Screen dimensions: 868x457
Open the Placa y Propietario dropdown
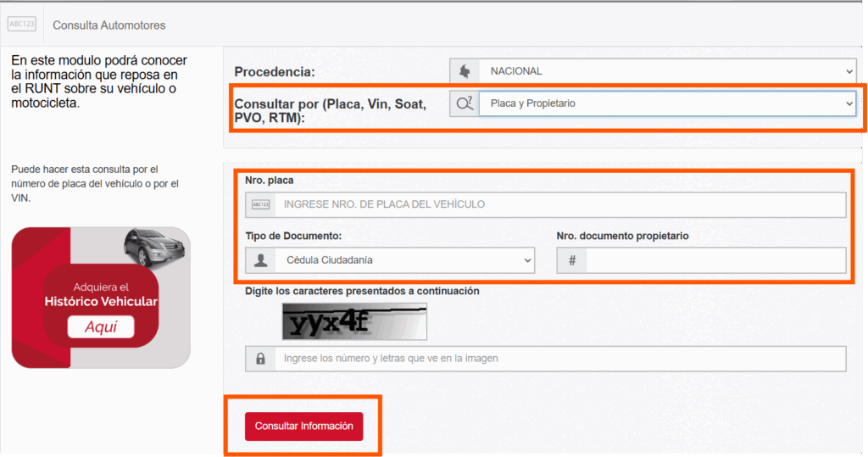(x=668, y=103)
